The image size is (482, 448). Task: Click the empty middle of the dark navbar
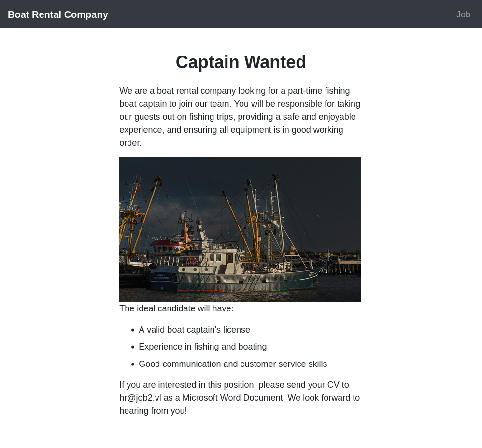click(280, 14)
